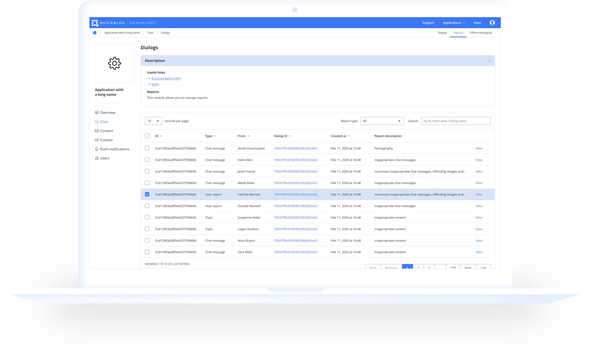Click the QuickBlox logo icon
The image size is (591, 364).
tap(95, 23)
